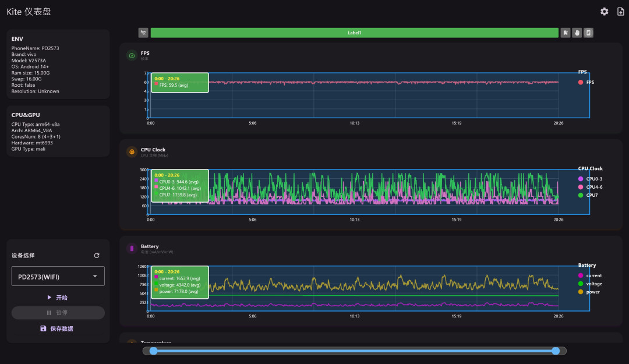This screenshot has width=629, height=364.
Task: Toggle the CPU0-3 series in the legend
Action: (590, 179)
